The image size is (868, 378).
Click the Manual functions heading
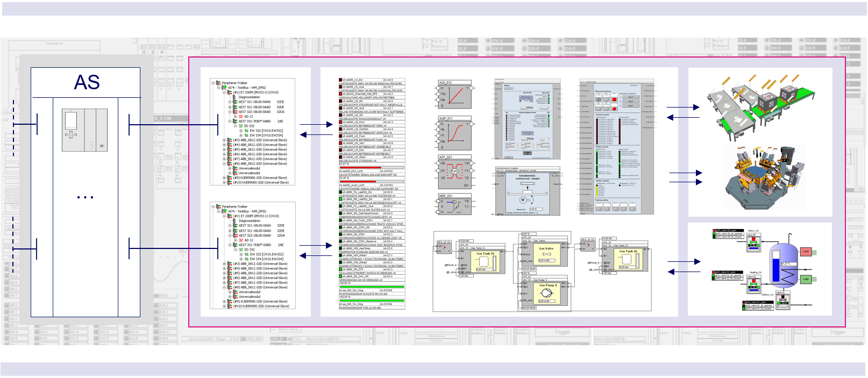(x=603, y=91)
